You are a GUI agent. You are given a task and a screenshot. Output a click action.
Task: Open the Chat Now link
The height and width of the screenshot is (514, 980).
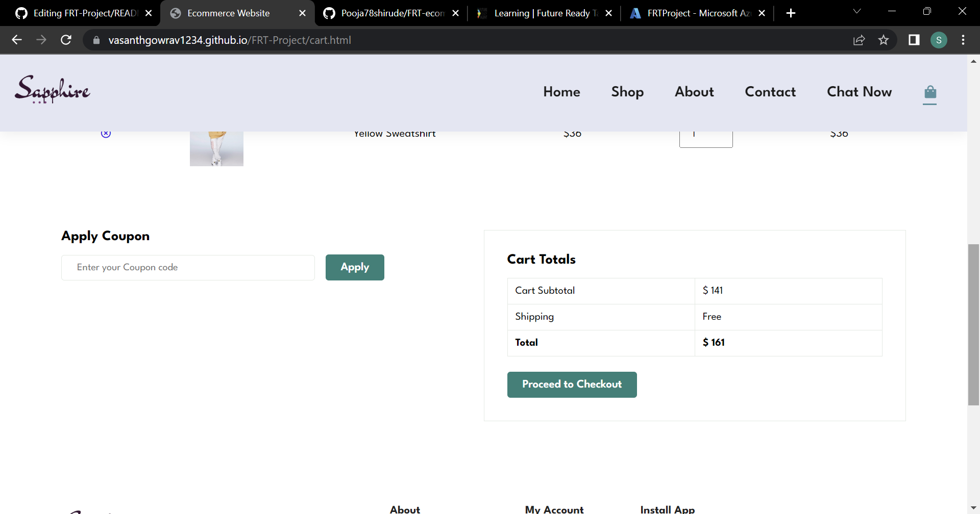click(859, 92)
